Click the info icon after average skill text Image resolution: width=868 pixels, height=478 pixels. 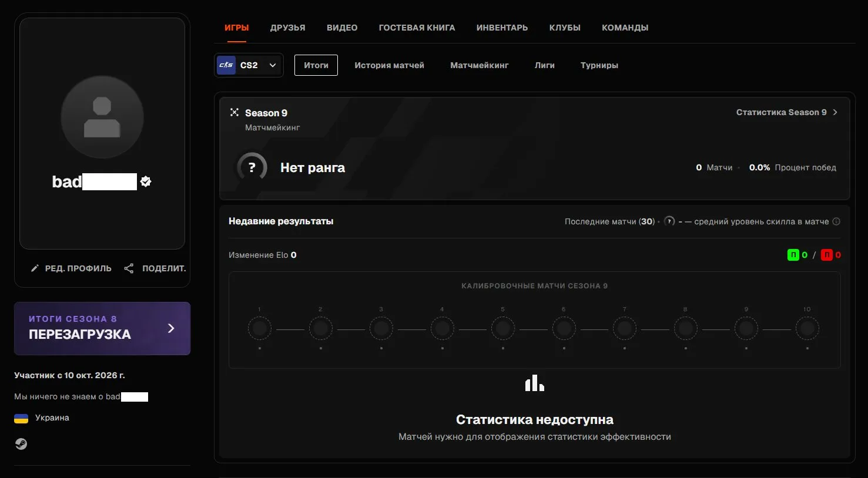point(836,221)
